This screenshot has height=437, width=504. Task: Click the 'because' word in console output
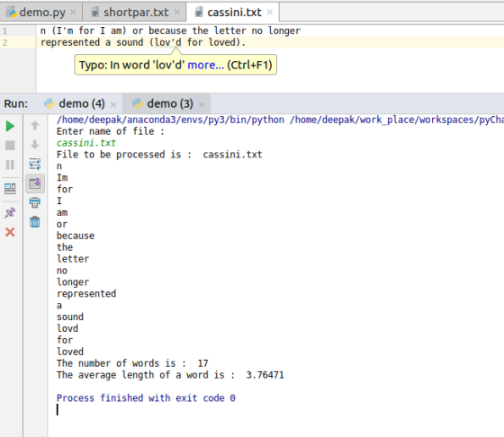pyautogui.click(x=76, y=236)
